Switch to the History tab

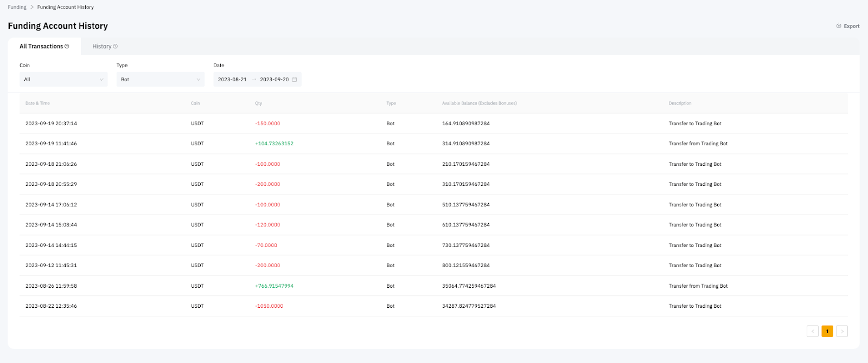point(102,47)
